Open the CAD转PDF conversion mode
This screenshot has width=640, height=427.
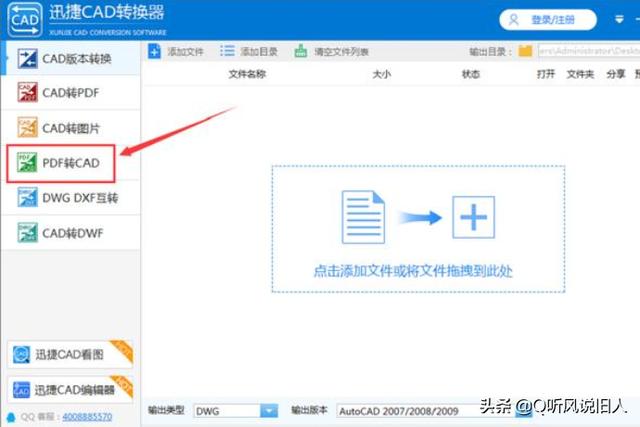70,93
